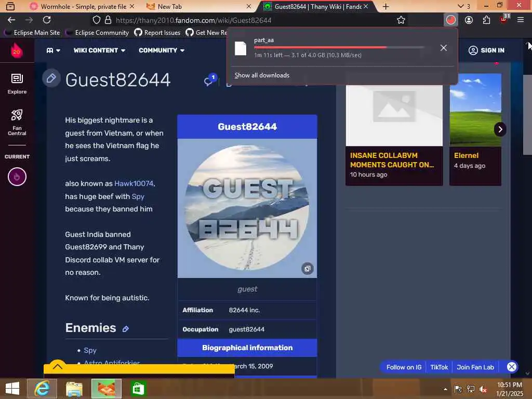Focus the URL address bar
532x399 pixels.
point(250,20)
